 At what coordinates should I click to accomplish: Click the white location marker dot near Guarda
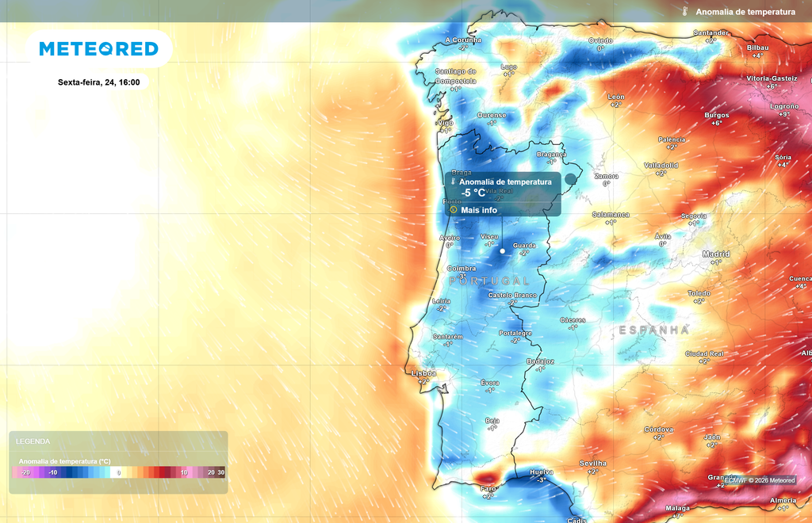(x=502, y=251)
